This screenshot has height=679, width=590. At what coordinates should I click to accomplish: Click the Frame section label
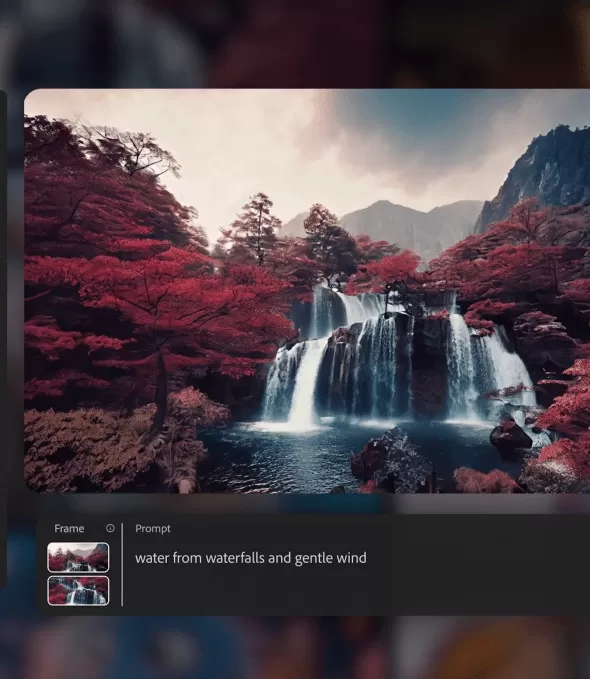[69, 529]
